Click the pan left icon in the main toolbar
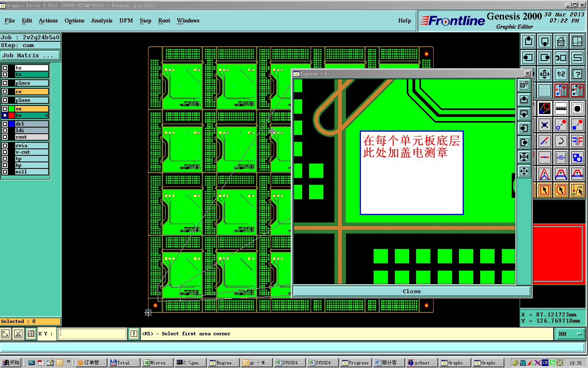This screenshot has width=588, height=368. 528,58
